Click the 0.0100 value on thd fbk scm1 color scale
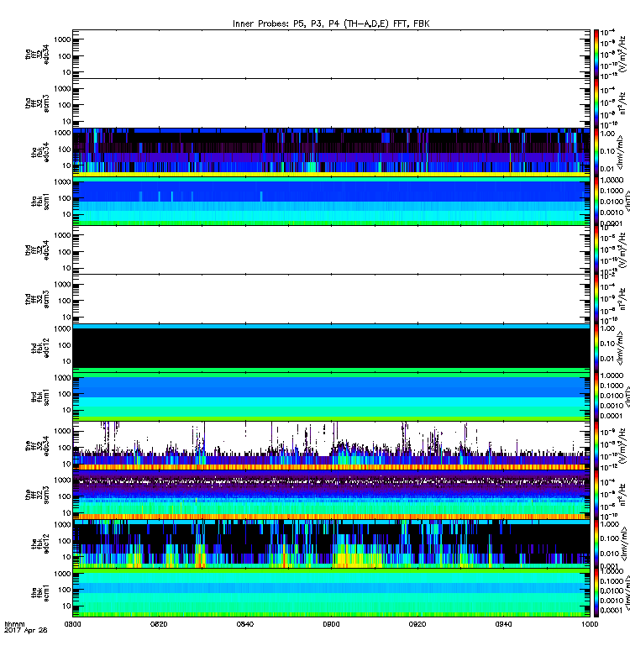The image size is (630, 672). [x=612, y=396]
